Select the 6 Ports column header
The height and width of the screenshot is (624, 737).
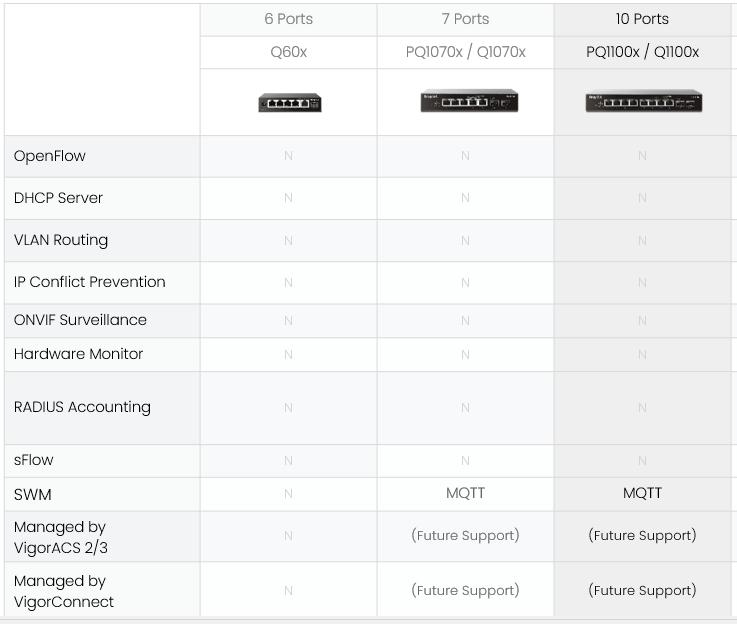coord(288,19)
